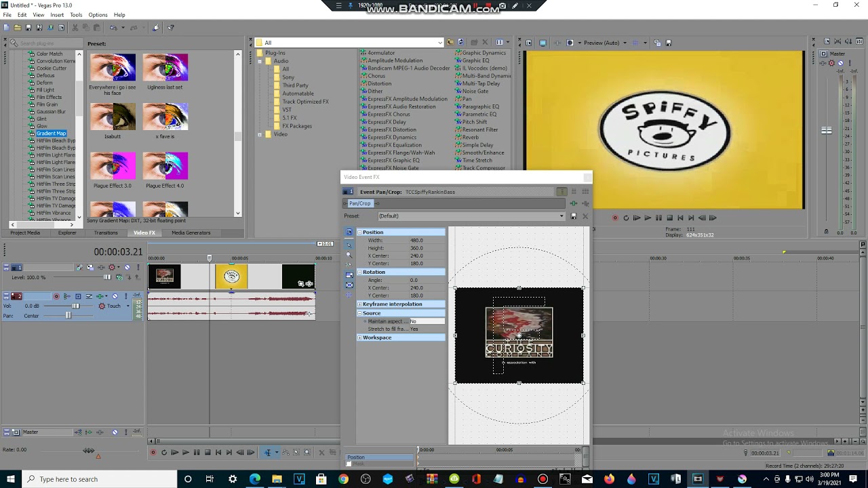Mute audio track 2
Image resolution: width=868 pixels, height=488 pixels.
(115, 296)
